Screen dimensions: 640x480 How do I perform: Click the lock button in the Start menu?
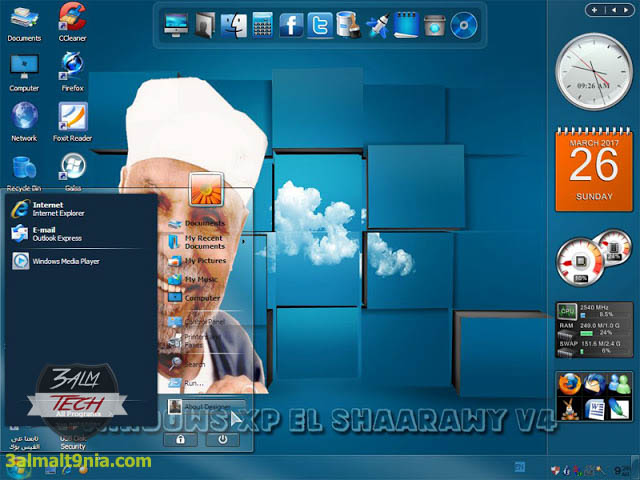click(x=180, y=440)
